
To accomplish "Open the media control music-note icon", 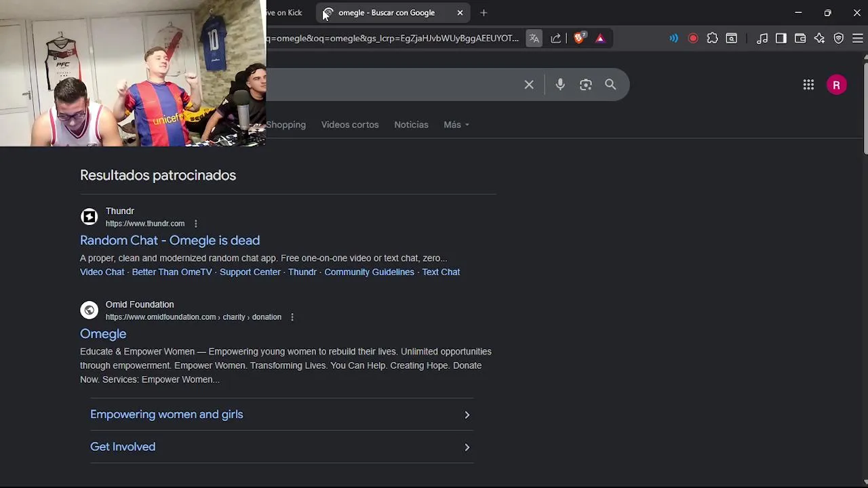I will [x=762, y=39].
